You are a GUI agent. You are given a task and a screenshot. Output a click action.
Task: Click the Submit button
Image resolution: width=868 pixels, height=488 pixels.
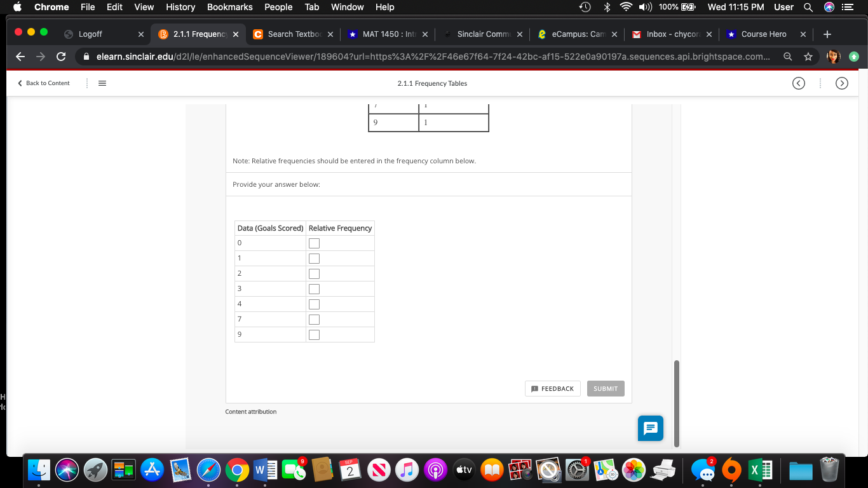pyautogui.click(x=606, y=389)
